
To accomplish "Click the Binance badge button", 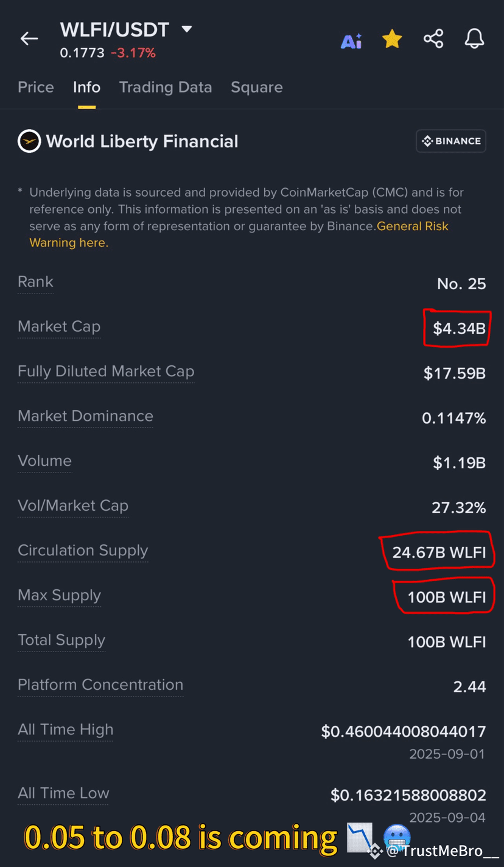I will tap(450, 141).
